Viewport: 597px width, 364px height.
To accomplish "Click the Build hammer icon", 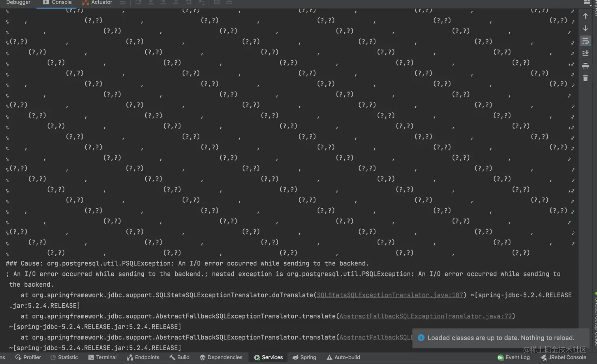I will 172,357.
